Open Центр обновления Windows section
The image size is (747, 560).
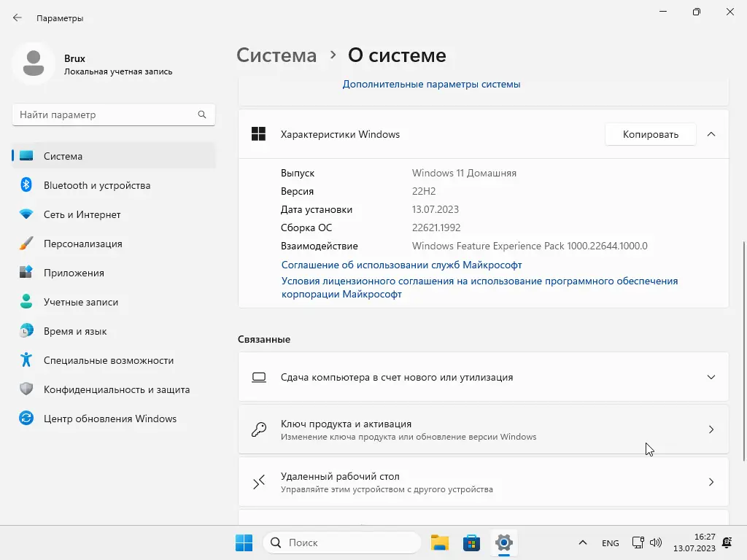point(113,419)
